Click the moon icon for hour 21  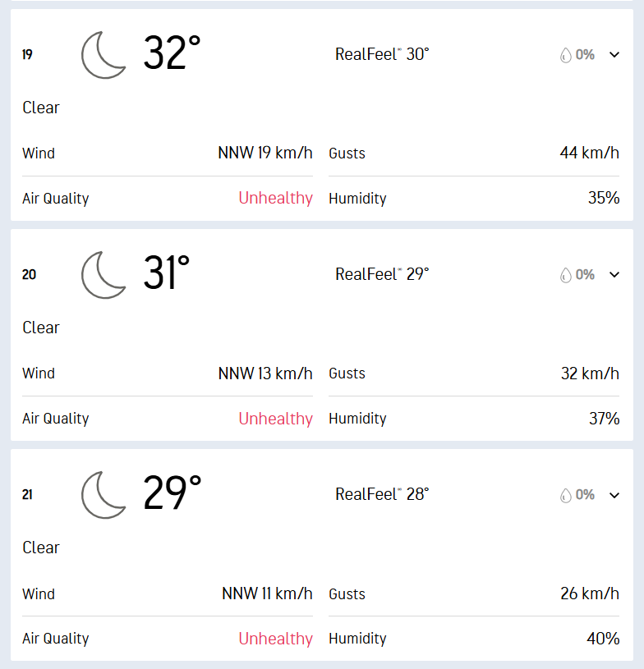click(103, 495)
